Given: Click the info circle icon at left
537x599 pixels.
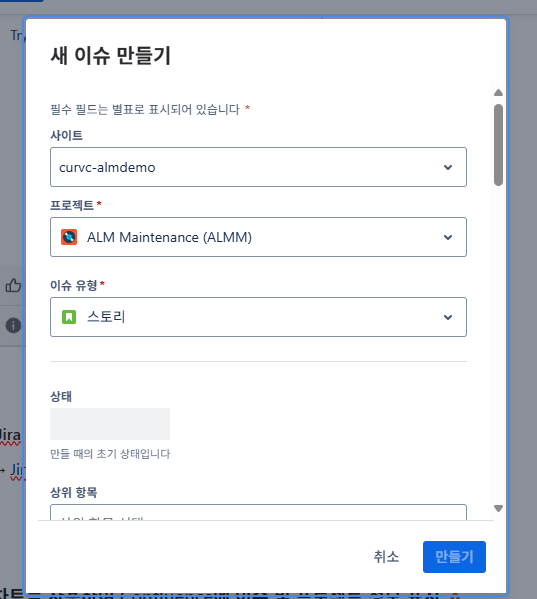Looking at the screenshot, I should click(x=13, y=325).
